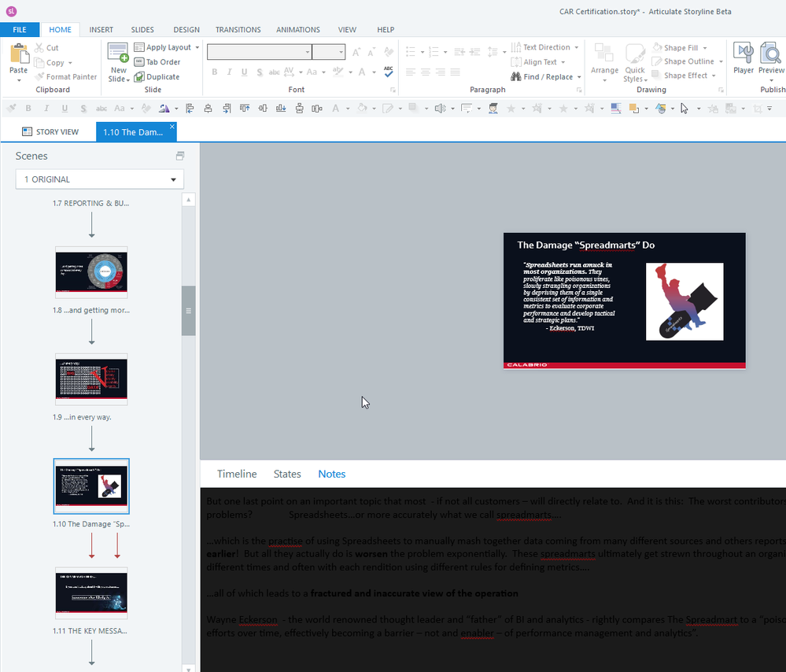The height and width of the screenshot is (672, 786).
Task: Expand the Paragraph group dialog launcher
Action: (579, 90)
